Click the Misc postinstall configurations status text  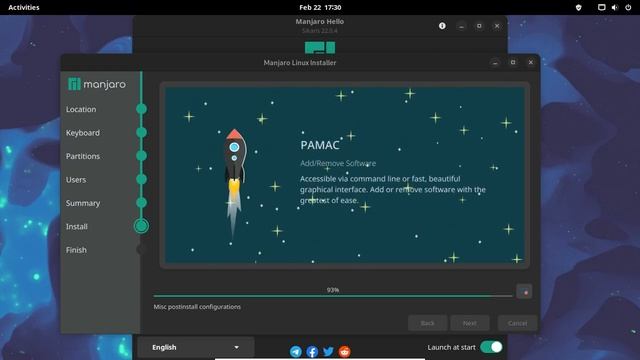tap(197, 307)
